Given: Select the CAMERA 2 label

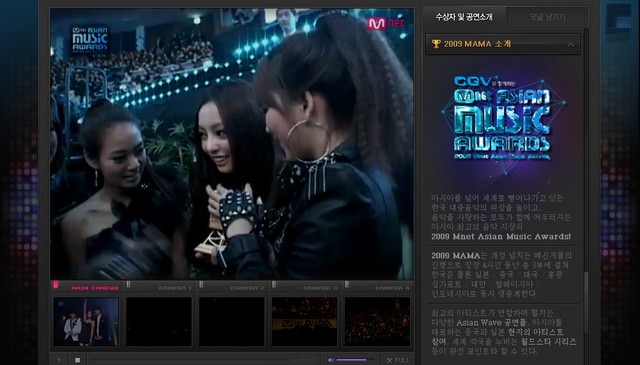Looking at the screenshot, I should click(247, 288).
